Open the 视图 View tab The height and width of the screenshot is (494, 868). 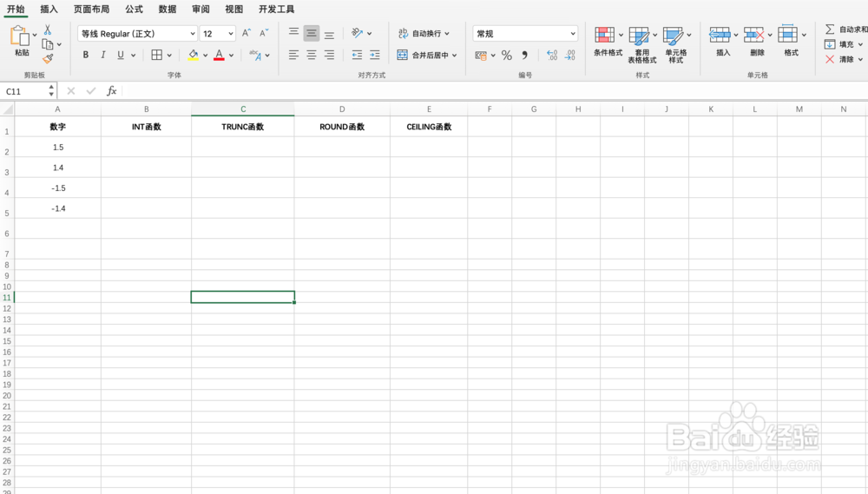[x=233, y=9]
